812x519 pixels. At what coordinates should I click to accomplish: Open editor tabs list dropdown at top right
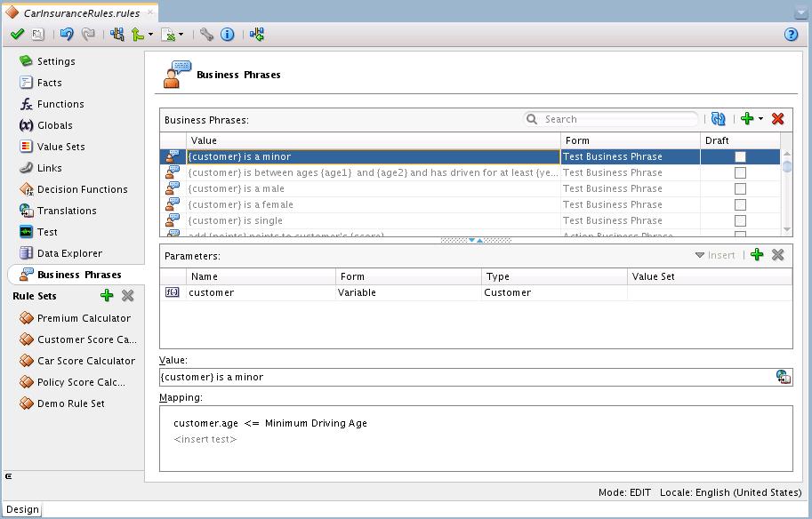[x=800, y=12]
